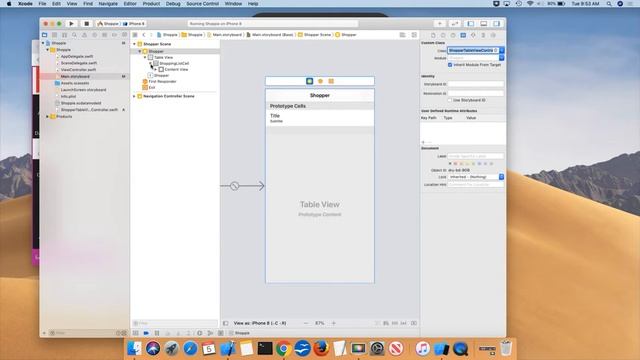Screen dimensions: 640x360
Task: Show the Size inspector tab
Action: coord(483,36)
